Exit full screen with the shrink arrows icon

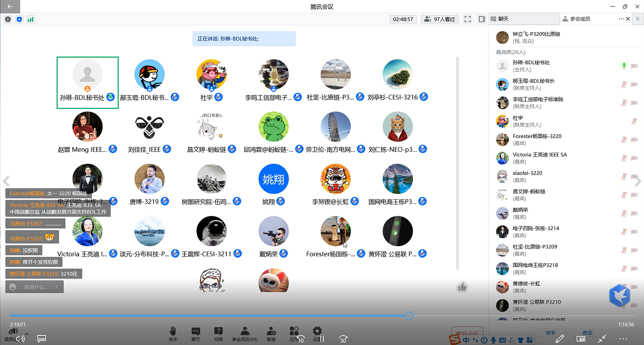point(602,339)
